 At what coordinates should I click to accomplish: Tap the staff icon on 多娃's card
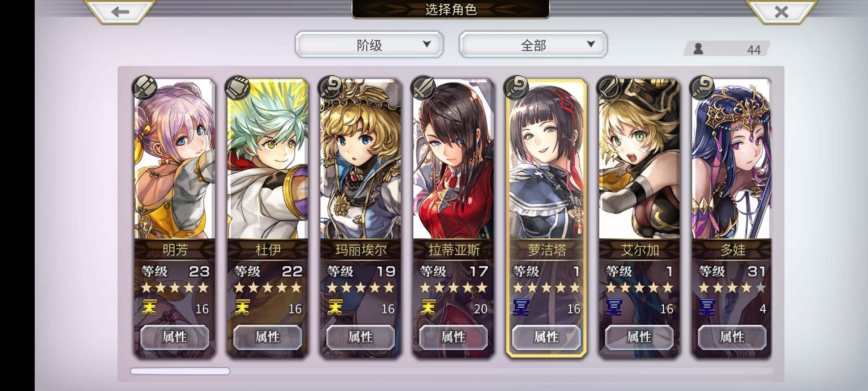[702, 87]
